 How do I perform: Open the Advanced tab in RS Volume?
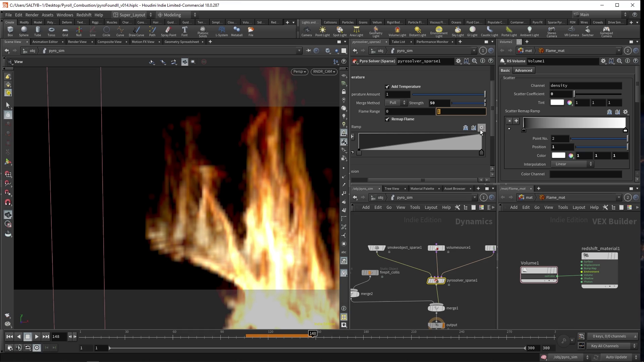(x=523, y=70)
